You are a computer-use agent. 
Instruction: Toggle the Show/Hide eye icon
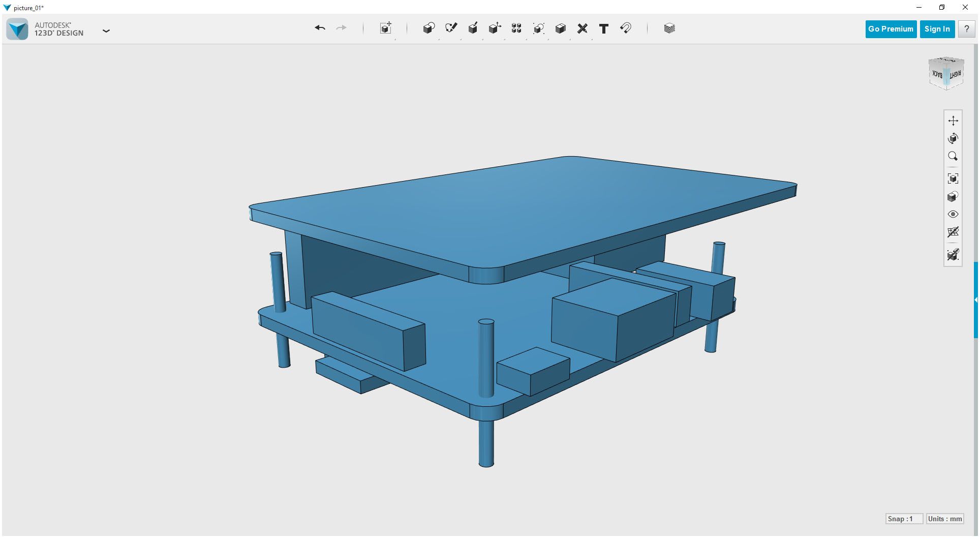(x=953, y=214)
